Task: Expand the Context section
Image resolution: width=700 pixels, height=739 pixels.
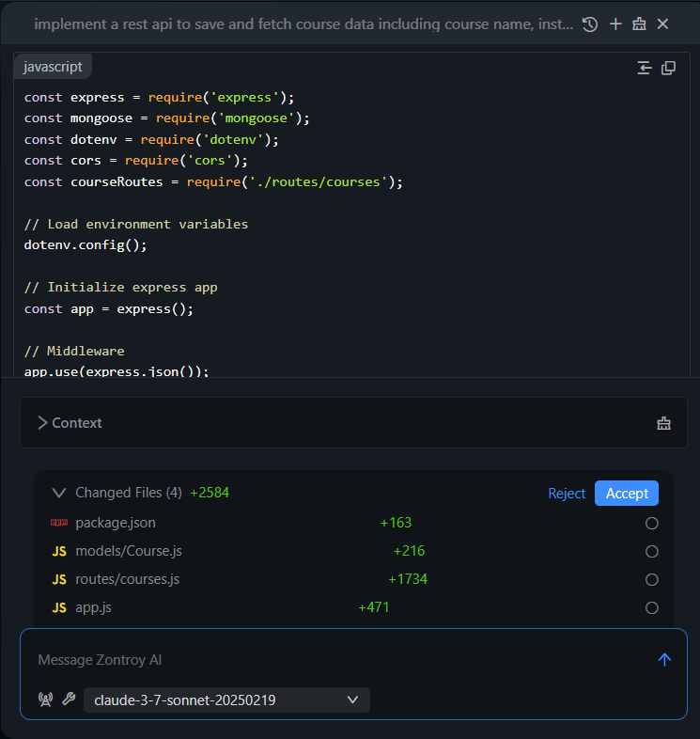Action: pyautogui.click(x=70, y=423)
